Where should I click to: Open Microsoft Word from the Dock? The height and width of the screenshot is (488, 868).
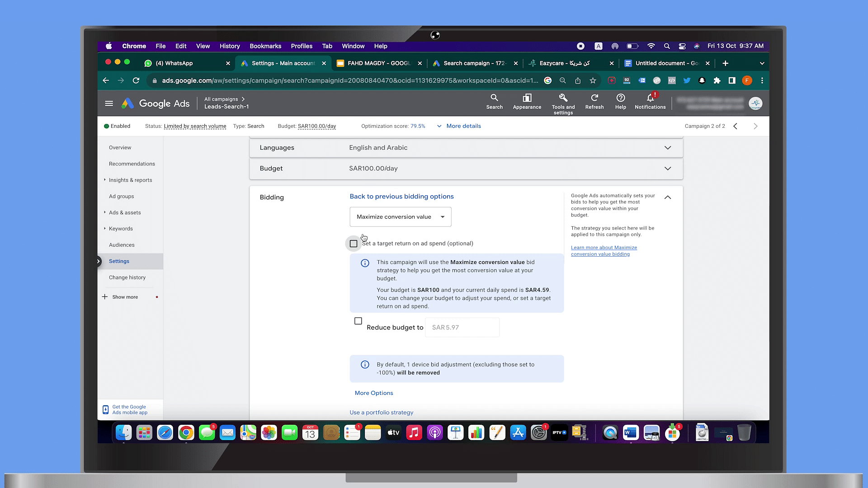[x=630, y=433]
